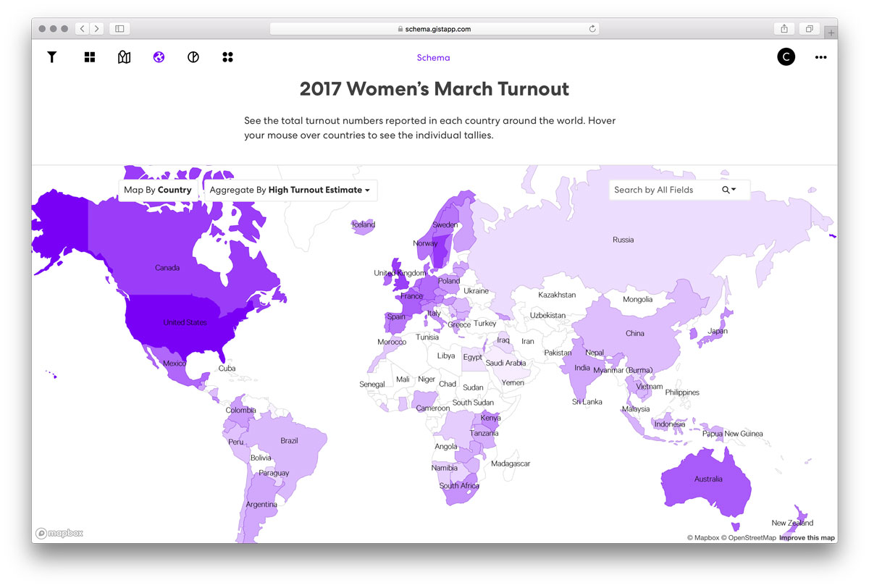Add a new tab with plus button

tap(831, 33)
